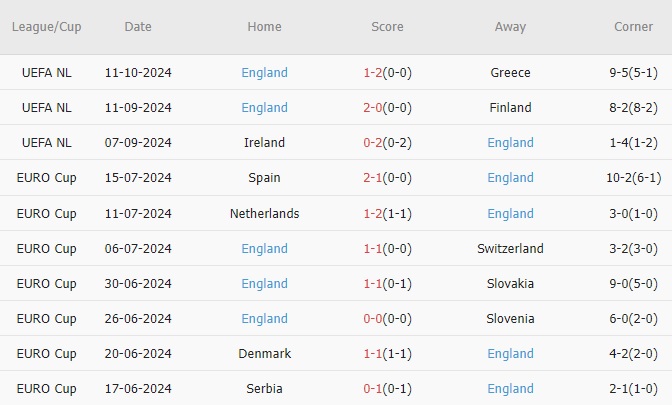Click England link in Denmark match row
Viewport: 672px width, 405px height.
click(x=510, y=354)
